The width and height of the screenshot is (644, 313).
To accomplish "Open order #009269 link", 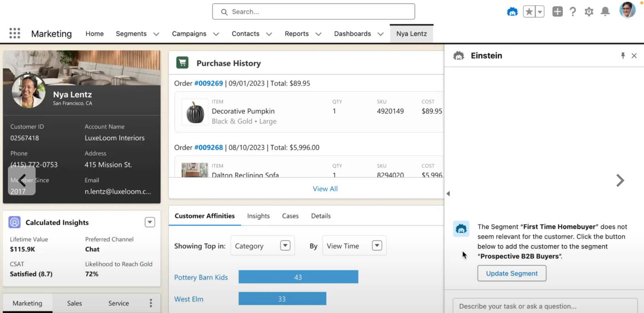I will tap(209, 83).
